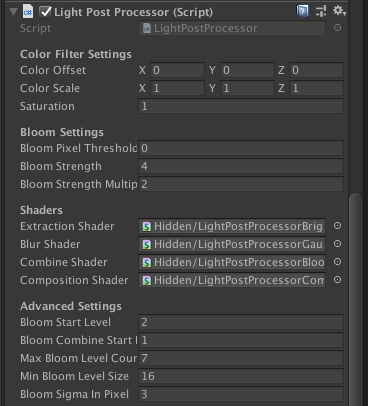The height and width of the screenshot is (406, 368).
Task: Click the inspector vertical scrollbar handle
Action: 355,299
